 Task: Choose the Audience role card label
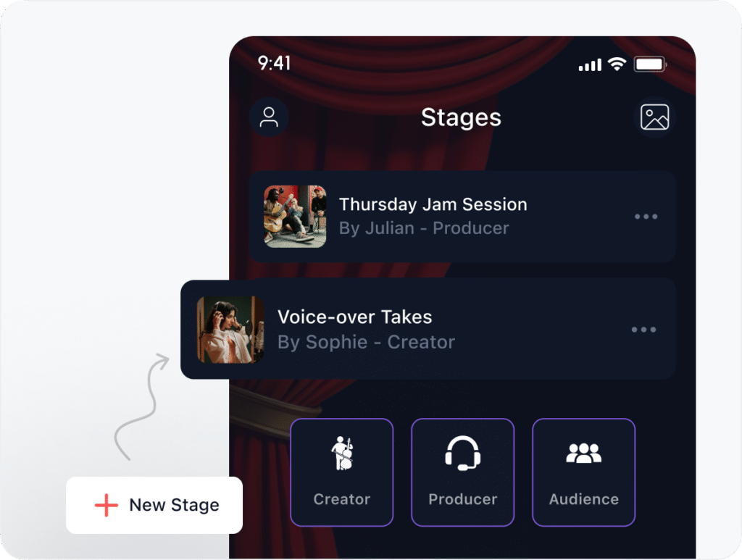pos(584,499)
